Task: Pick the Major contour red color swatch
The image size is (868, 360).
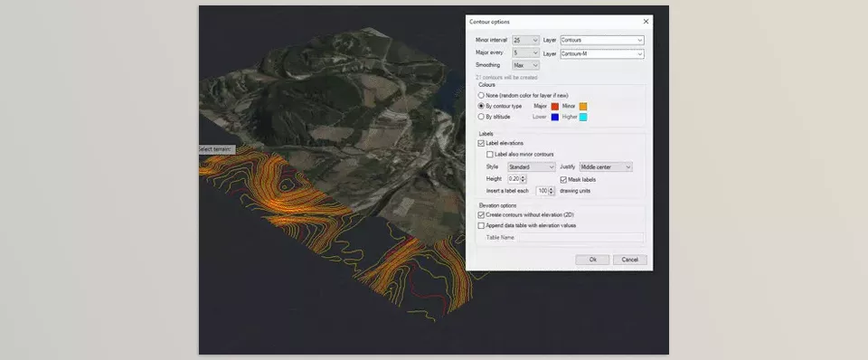Action: click(x=554, y=107)
